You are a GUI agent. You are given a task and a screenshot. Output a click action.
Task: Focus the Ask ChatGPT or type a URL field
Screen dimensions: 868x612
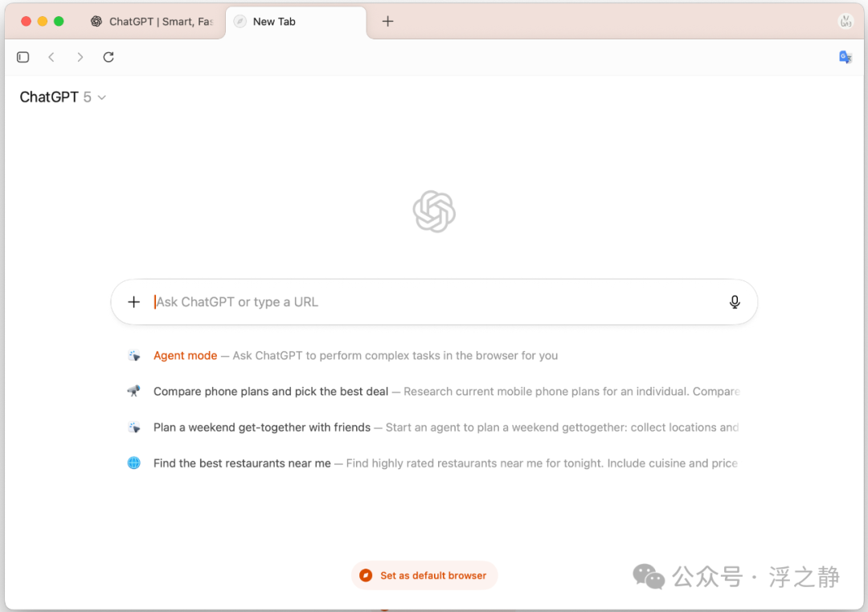[x=434, y=302]
